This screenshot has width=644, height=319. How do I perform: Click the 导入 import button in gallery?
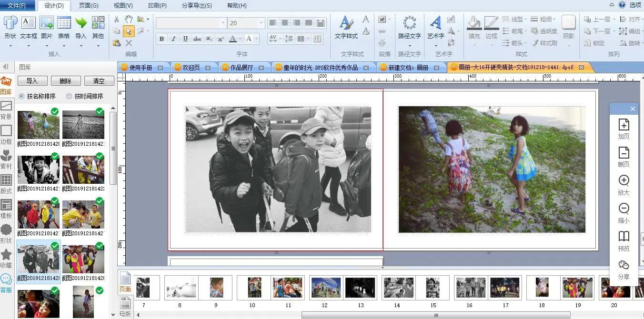(x=32, y=81)
